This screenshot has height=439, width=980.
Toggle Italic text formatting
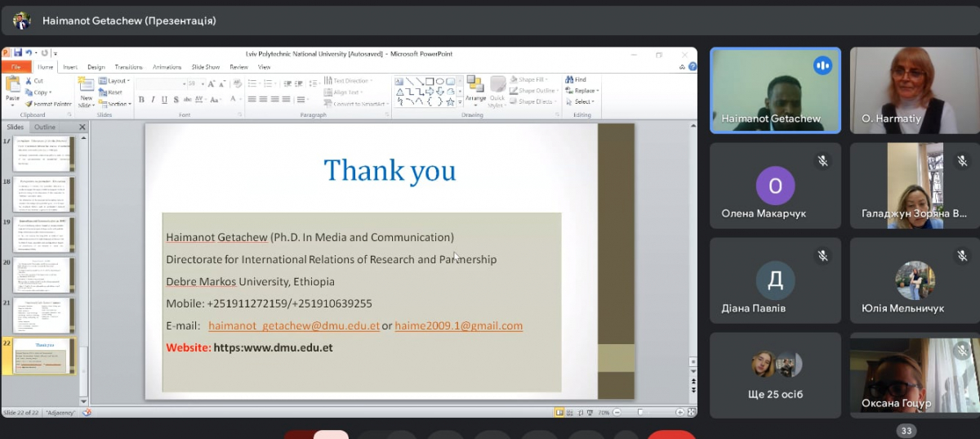pyautogui.click(x=153, y=100)
